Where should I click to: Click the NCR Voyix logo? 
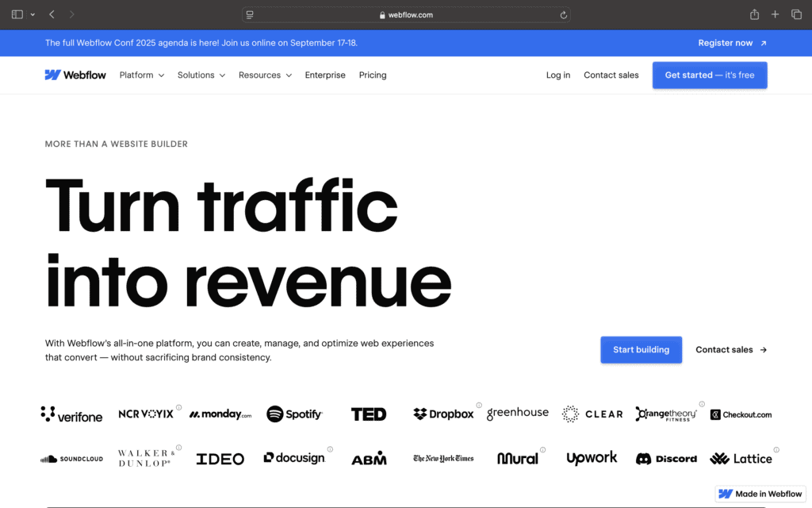click(x=146, y=414)
